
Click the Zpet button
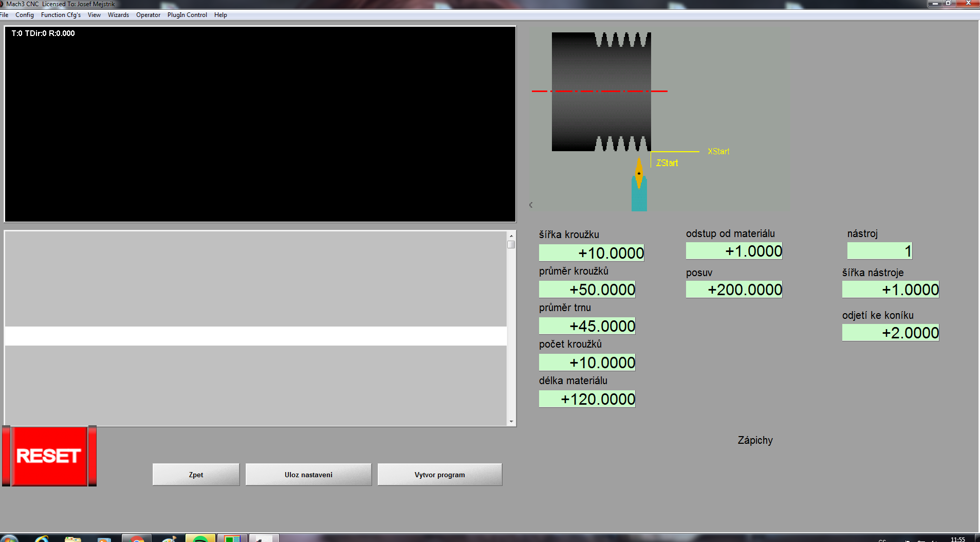(x=196, y=475)
